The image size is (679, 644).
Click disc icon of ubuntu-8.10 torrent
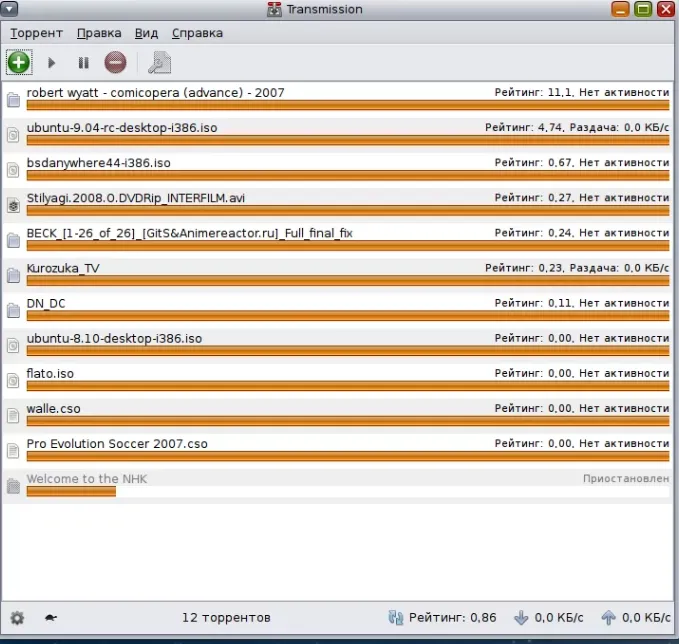[x=13, y=345]
